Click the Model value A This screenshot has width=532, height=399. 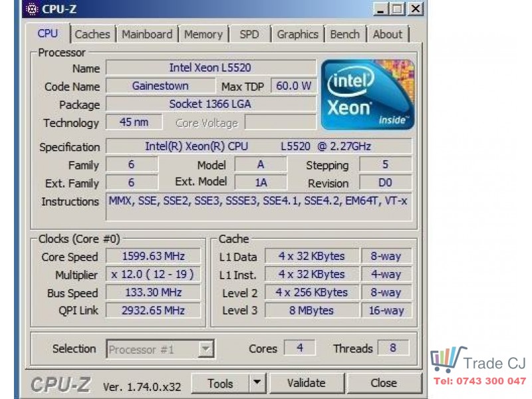(x=261, y=164)
